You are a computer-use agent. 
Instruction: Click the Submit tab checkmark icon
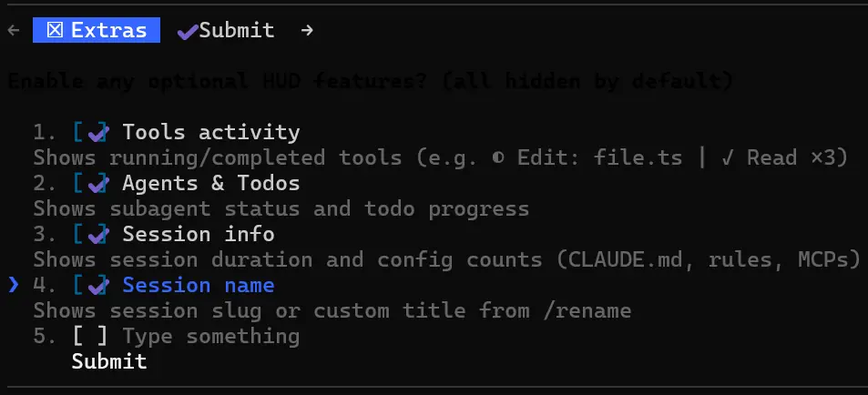188,31
